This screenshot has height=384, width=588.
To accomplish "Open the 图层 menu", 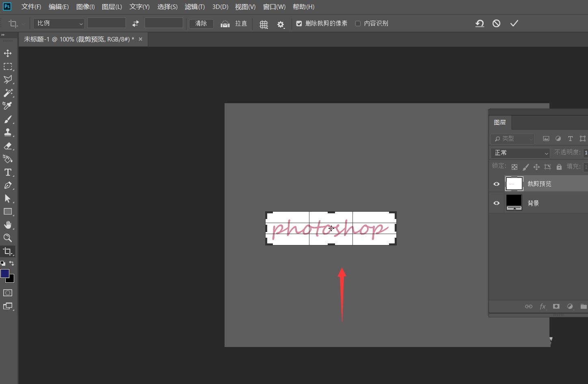I will coord(112,7).
